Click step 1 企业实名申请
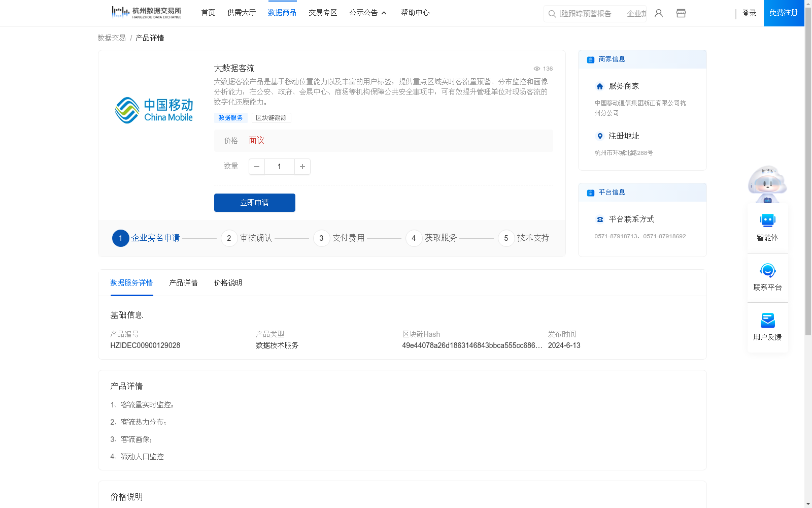 (x=146, y=238)
